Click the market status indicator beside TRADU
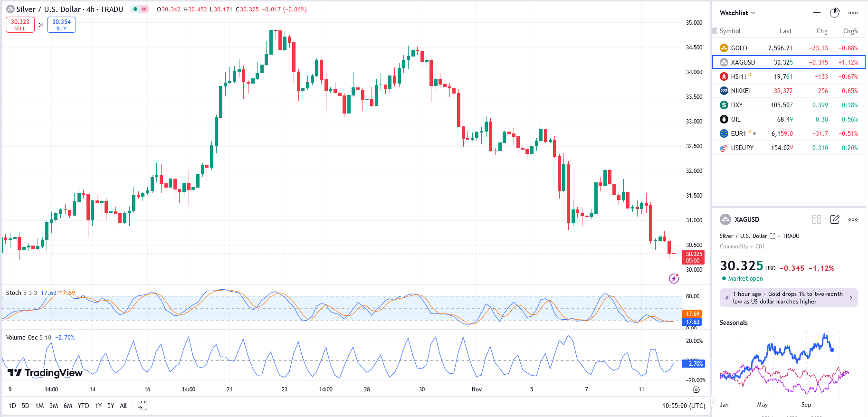 point(135,9)
